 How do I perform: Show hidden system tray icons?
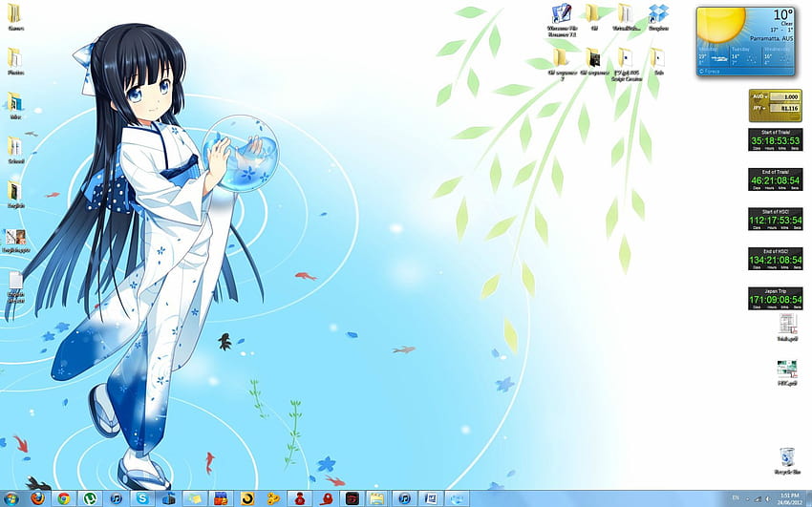click(x=747, y=498)
